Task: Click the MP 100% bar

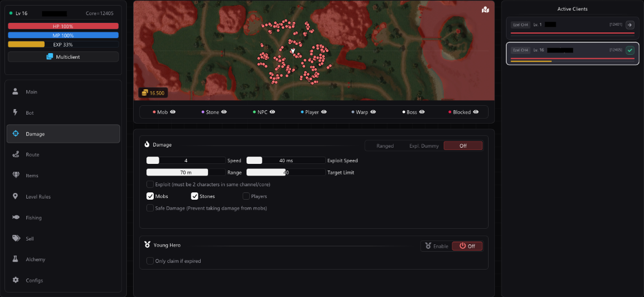Action: [x=63, y=35]
